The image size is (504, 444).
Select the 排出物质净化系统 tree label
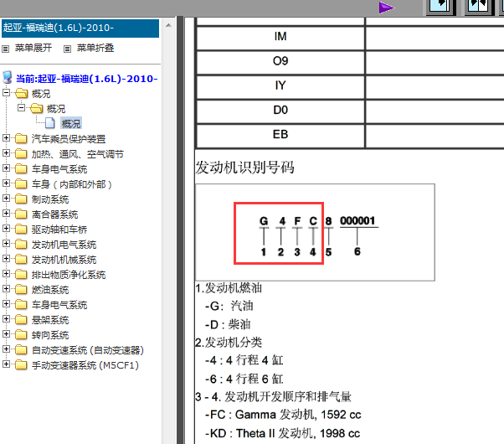click(69, 275)
